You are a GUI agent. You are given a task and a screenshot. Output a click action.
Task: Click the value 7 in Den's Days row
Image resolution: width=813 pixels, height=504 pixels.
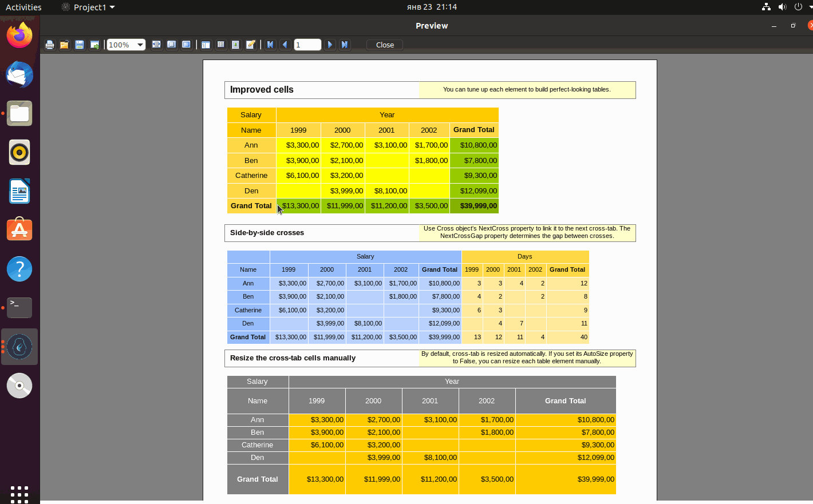click(514, 324)
